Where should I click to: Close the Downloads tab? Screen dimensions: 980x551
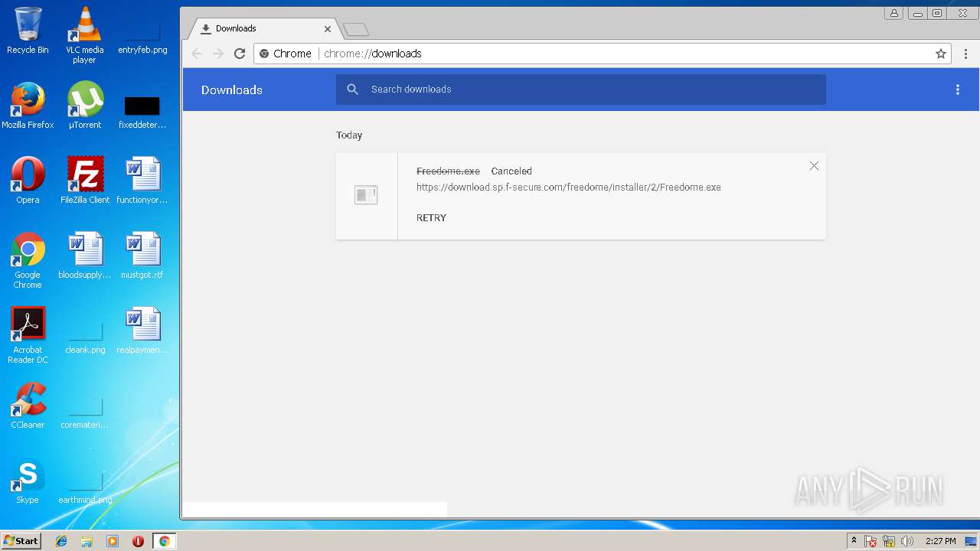click(328, 29)
